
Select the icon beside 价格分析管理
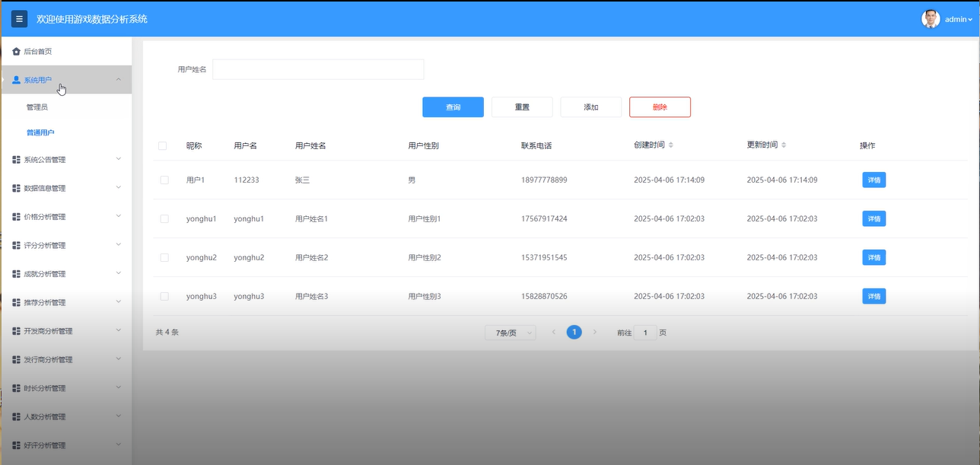coord(15,216)
